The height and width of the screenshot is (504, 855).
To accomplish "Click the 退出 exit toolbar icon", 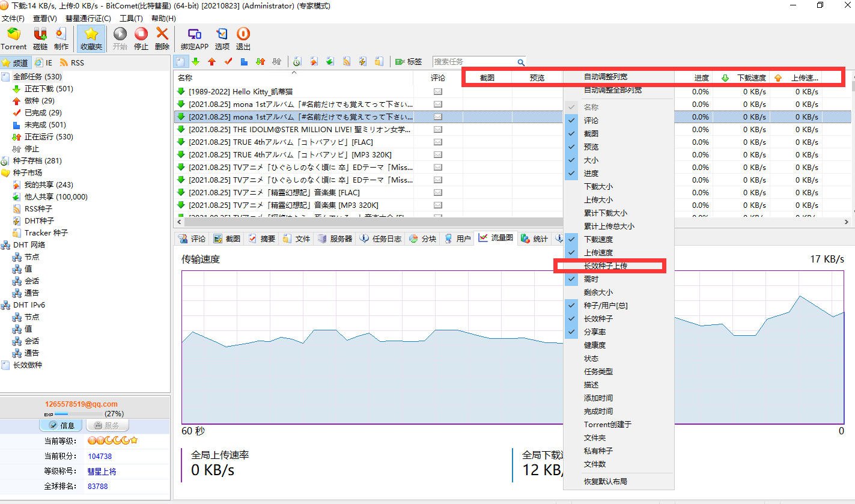I will [243, 38].
